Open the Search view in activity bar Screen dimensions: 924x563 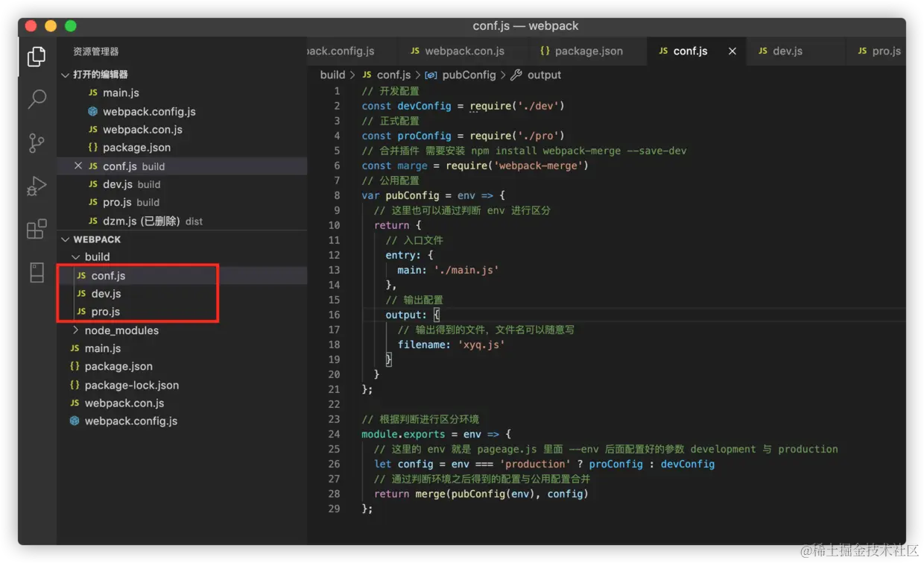coord(37,98)
